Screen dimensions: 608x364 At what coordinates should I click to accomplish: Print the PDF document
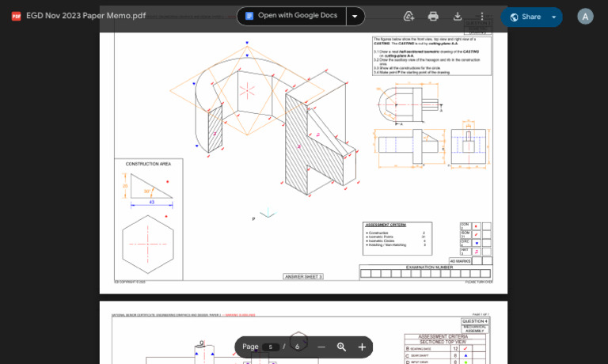coord(433,17)
